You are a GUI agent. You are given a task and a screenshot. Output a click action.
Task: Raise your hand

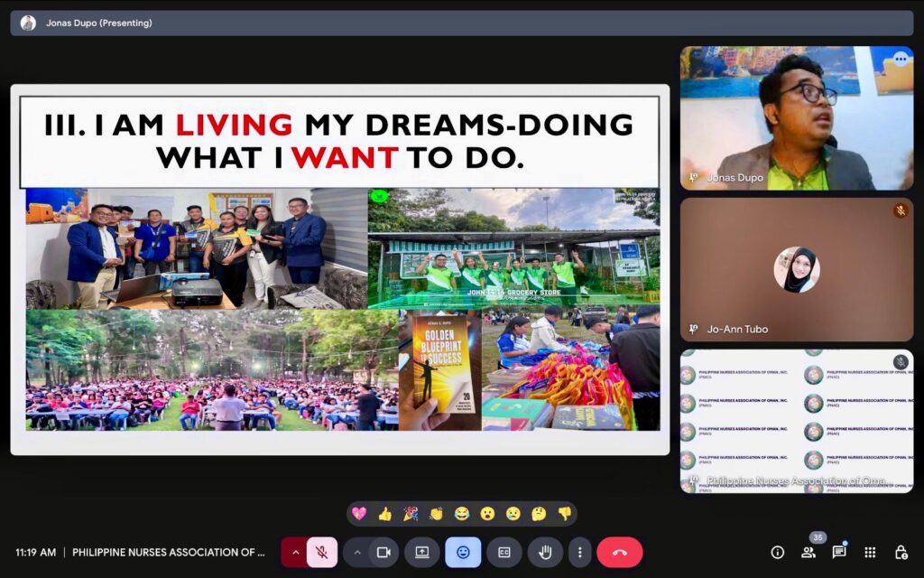click(545, 552)
